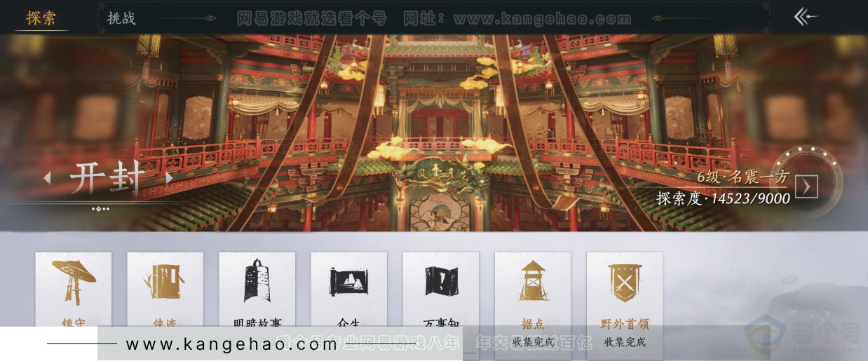Viewport: 868px width, 361px height.
Task: Switch to the 探索 tab
Action: [x=41, y=18]
